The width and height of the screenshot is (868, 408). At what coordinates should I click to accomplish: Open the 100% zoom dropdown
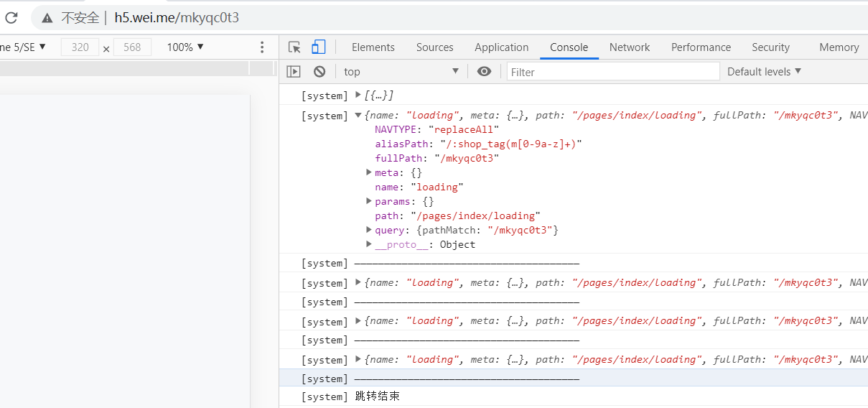[x=185, y=47]
